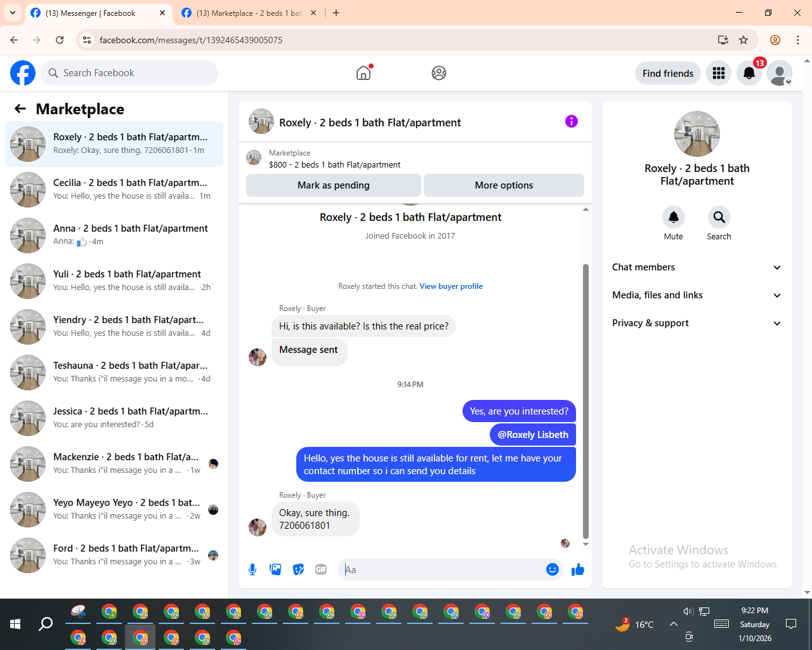
Task: Attach a photo using the image icon
Action: [275, 569]
